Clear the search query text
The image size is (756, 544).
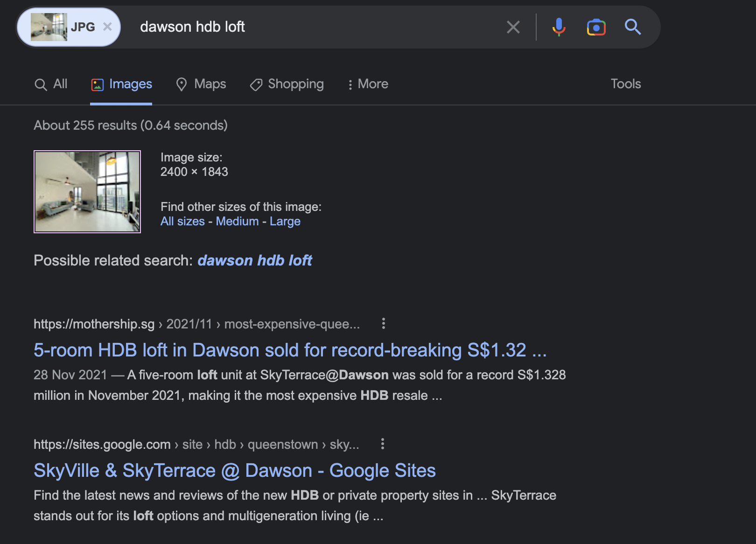coord(513,27)
